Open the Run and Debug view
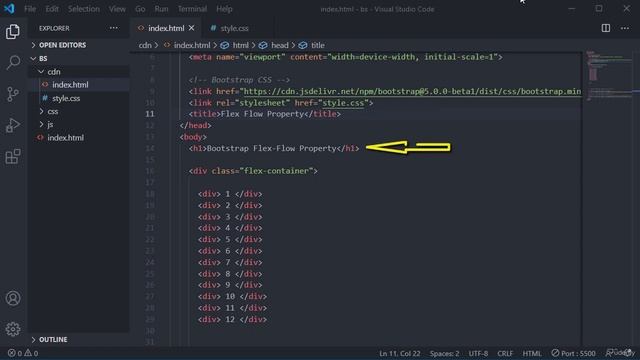The image size is (640, 360). (13, 125)
